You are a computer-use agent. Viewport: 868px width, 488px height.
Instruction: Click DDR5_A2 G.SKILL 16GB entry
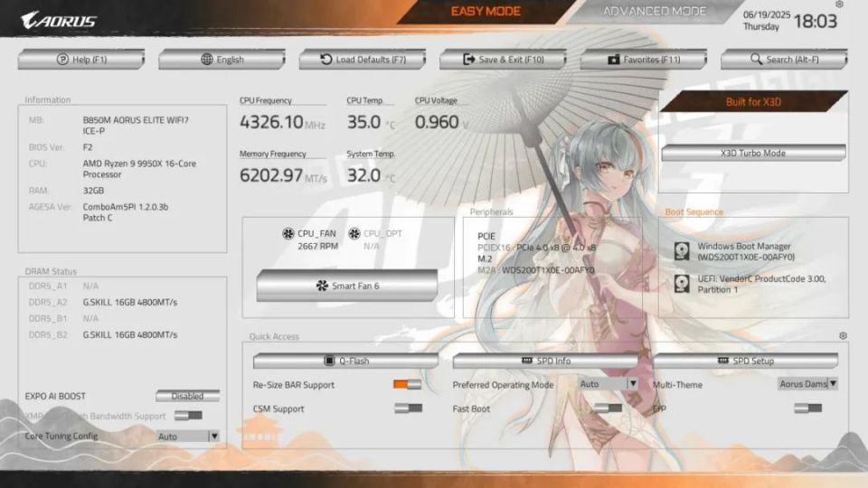(130, 302)
